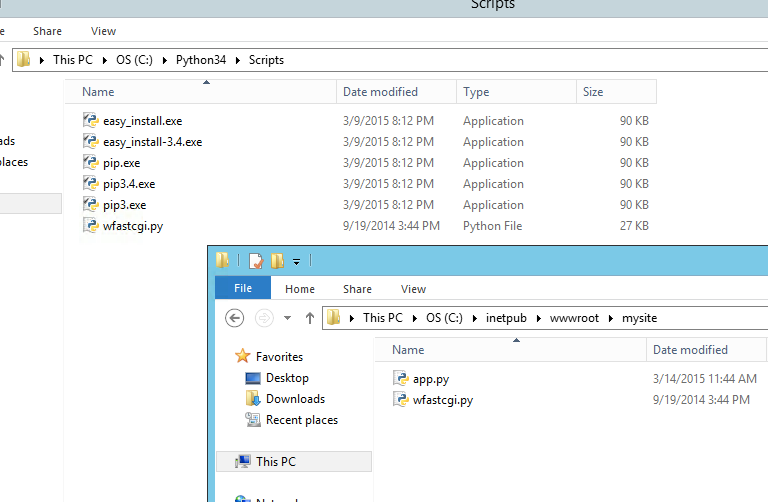Screen dimensions: 768x502
Task: Open the View tab in Scripts window
Action: tap(103, 31)
